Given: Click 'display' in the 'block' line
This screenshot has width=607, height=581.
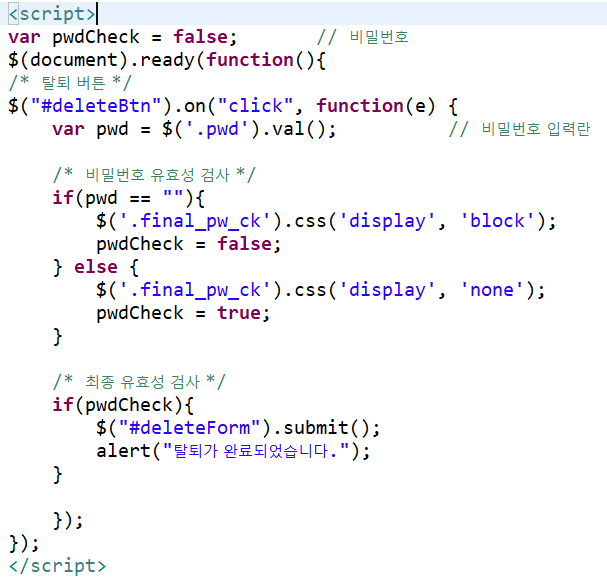Looking at the screenshot, I should [x=387, y=221].
